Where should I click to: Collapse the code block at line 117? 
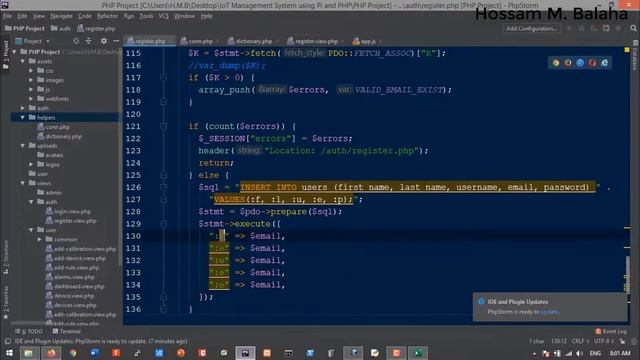coord(164,78)
